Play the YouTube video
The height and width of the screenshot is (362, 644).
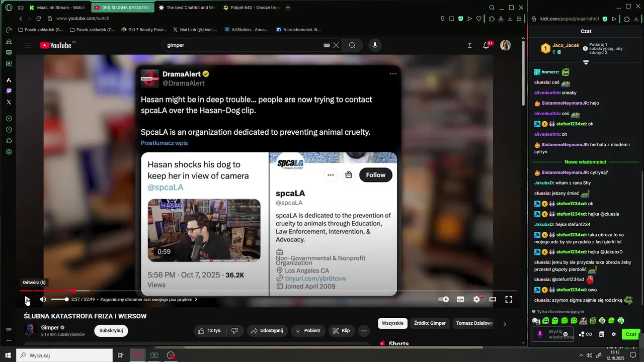(x=27, y=299)
